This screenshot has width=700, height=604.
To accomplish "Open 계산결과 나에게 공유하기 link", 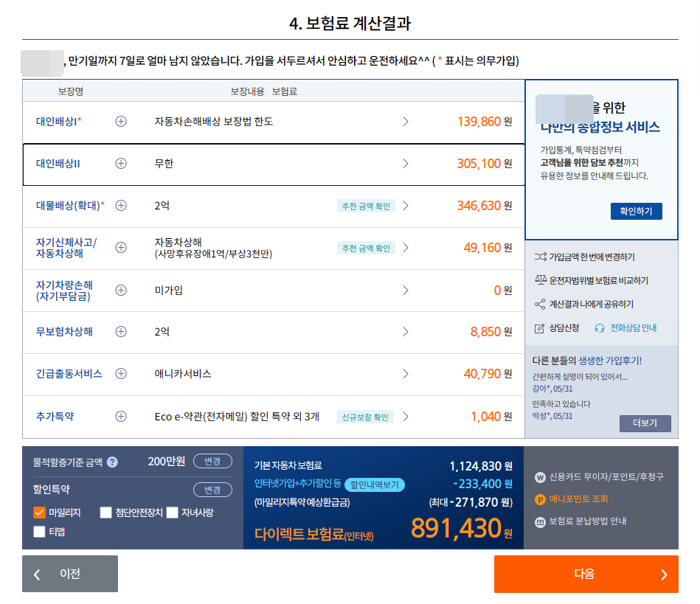I will [591, 304].
